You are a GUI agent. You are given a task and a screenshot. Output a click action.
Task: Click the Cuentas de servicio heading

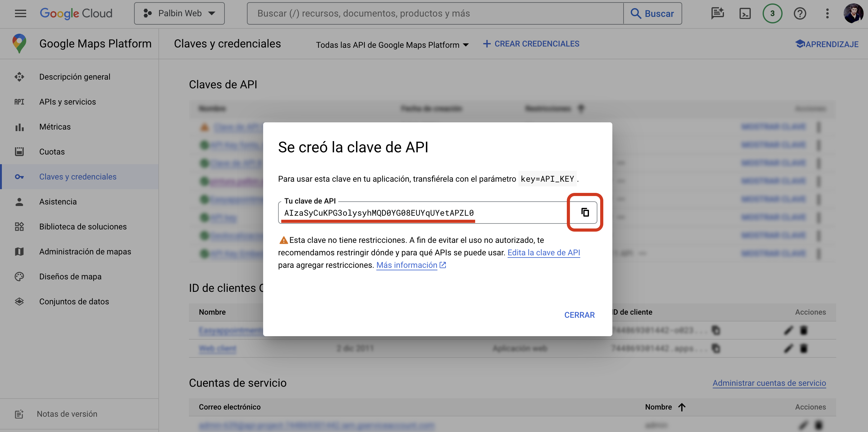click(x=238, y=383)
